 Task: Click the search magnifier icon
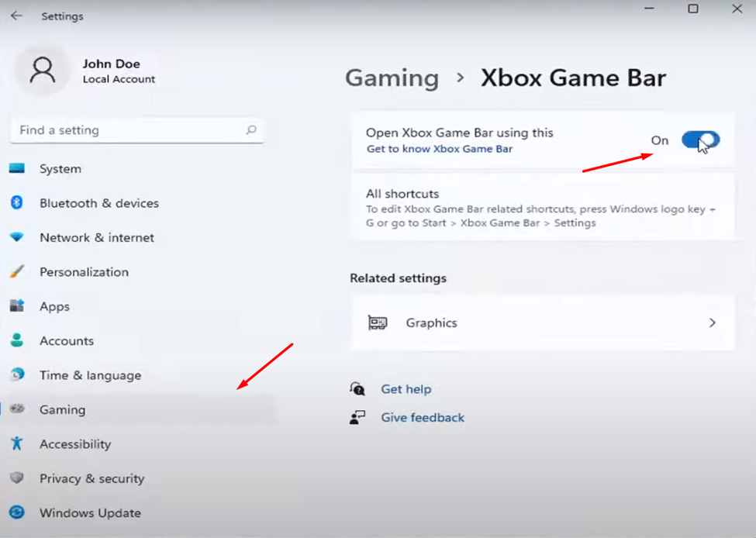[x=251, y=129]
